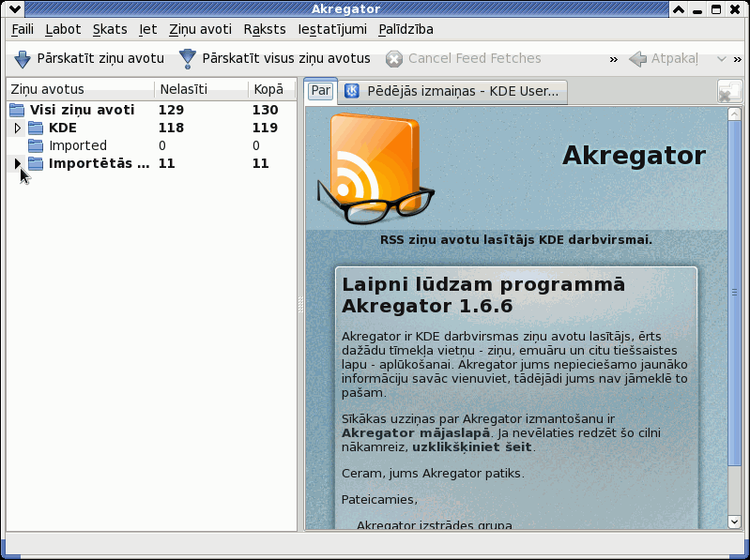
Task: Open the Akregator mājaslapā link
Action: click(416, 433)
